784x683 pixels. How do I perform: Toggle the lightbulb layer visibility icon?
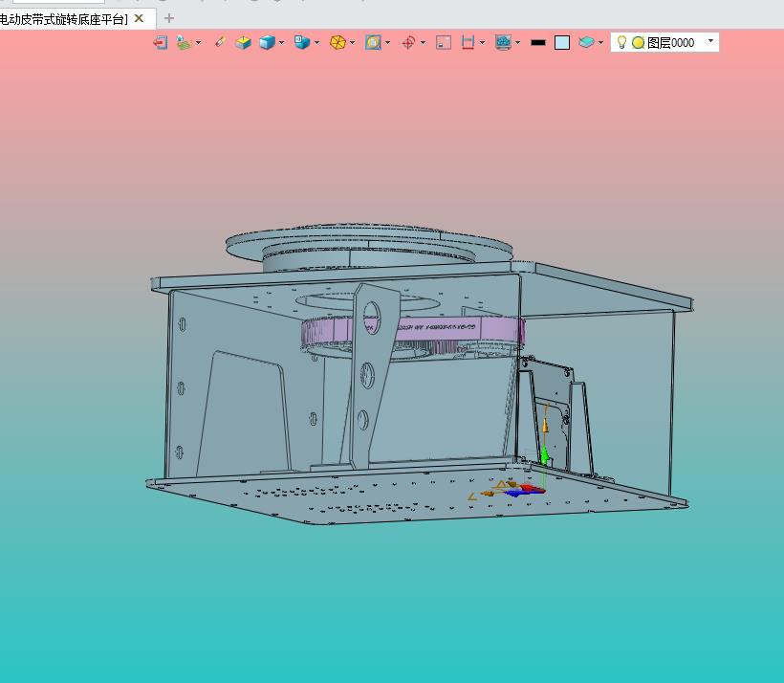(621, 42)
